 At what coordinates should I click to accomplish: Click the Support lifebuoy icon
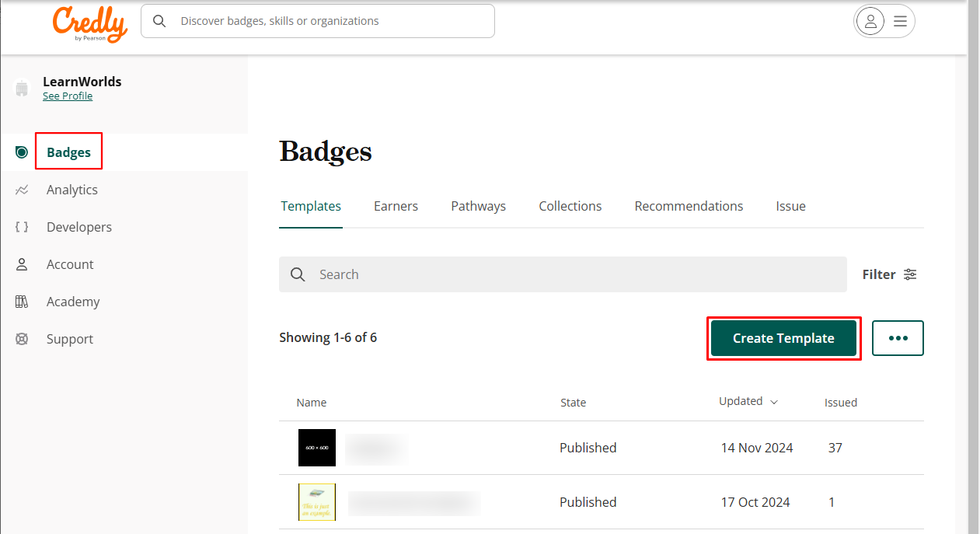[x=22, y=339]
